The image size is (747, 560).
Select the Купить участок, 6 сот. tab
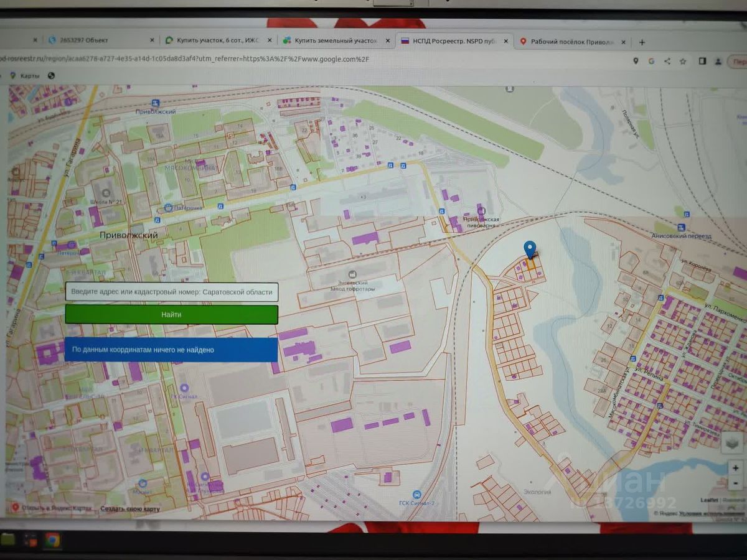[218, 40]
